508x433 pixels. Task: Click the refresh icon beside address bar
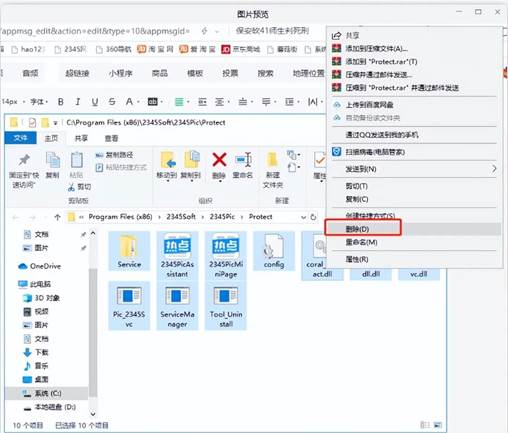tap(313, 217)
